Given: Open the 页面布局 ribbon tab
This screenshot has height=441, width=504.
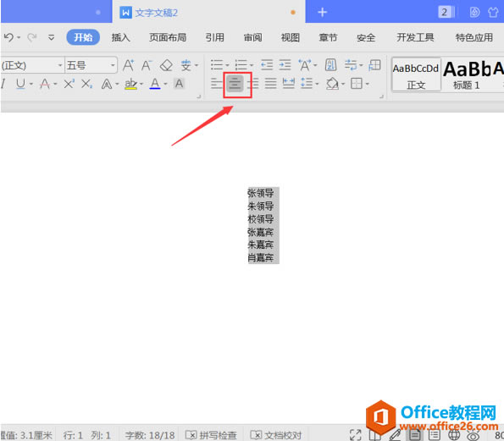Looking at the screenshot, I should coord(168,37).
